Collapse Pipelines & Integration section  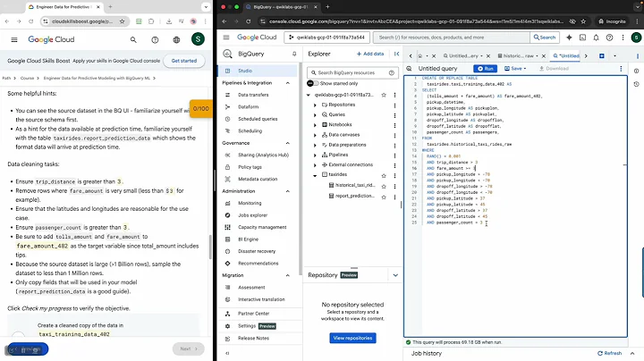pos(287,83)
